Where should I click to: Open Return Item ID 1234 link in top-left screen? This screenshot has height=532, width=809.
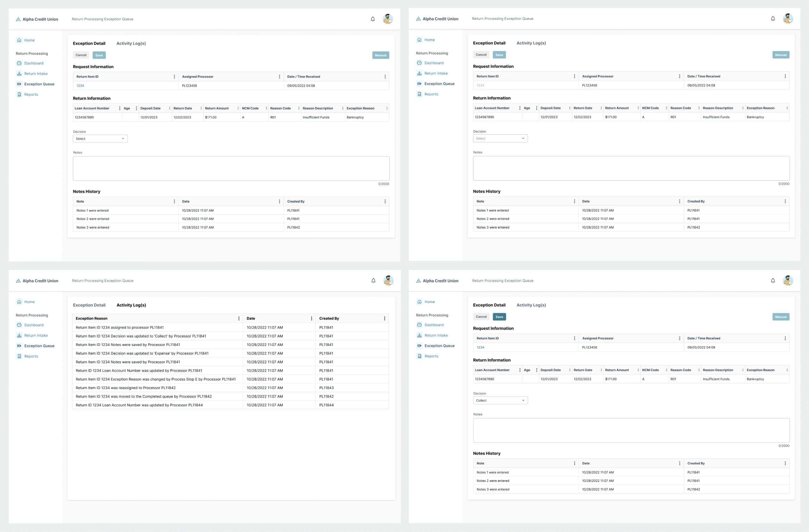click(80, 86)
